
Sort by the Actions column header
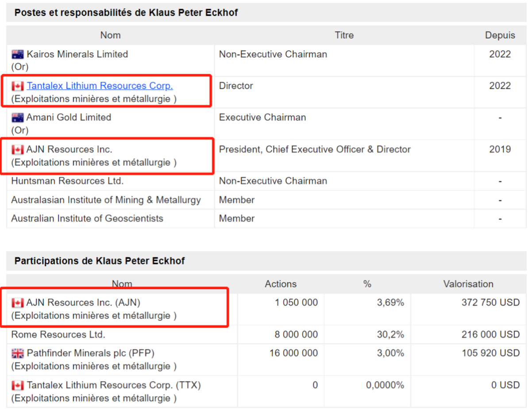(x=281, y=284)
